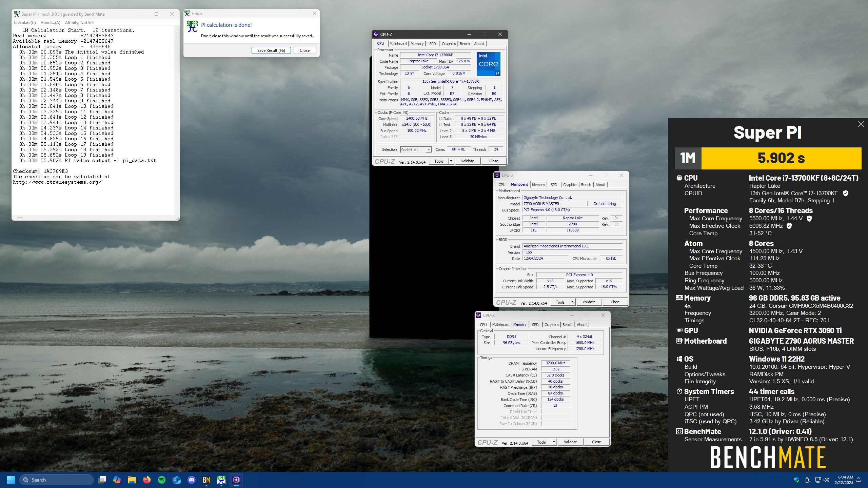Viewport: 868px width, 488px height.
Task: Click Tools button in the Memory CPU-Z window
Action: click(541, 442)
